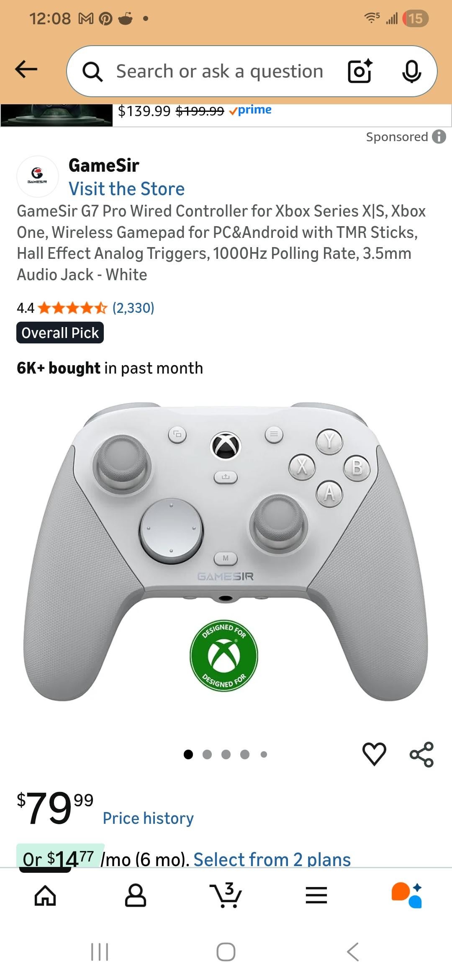Open the shopping cart with 3 items

point(226,895)
